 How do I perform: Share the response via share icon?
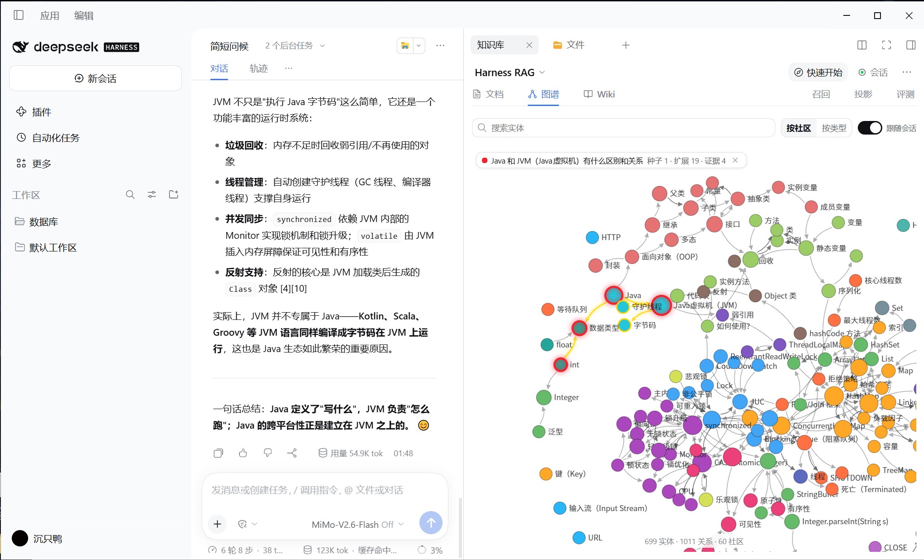click(x=292, y=453)
